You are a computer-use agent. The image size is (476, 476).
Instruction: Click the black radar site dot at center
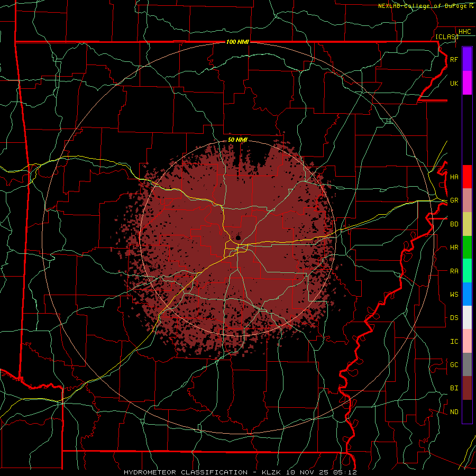pos(238,237)
